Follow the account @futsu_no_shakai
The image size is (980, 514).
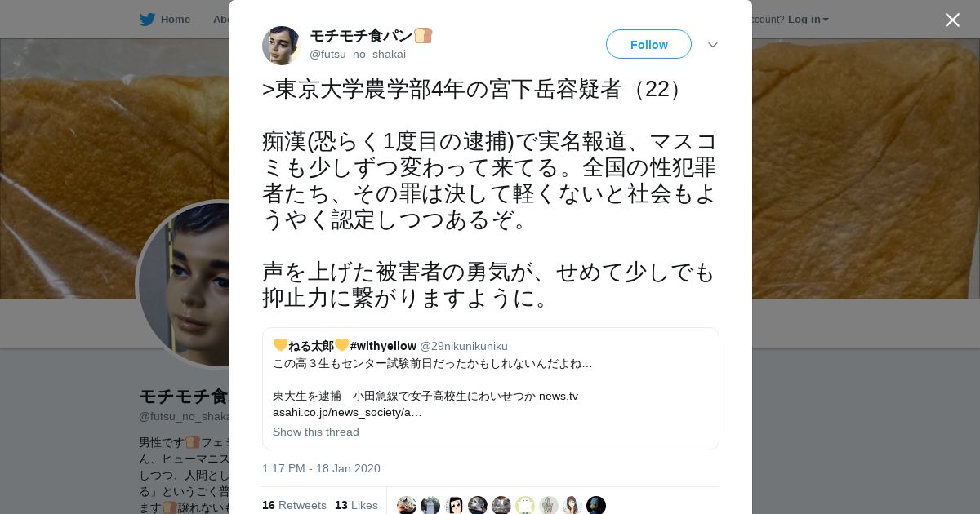tap(648, 44)
